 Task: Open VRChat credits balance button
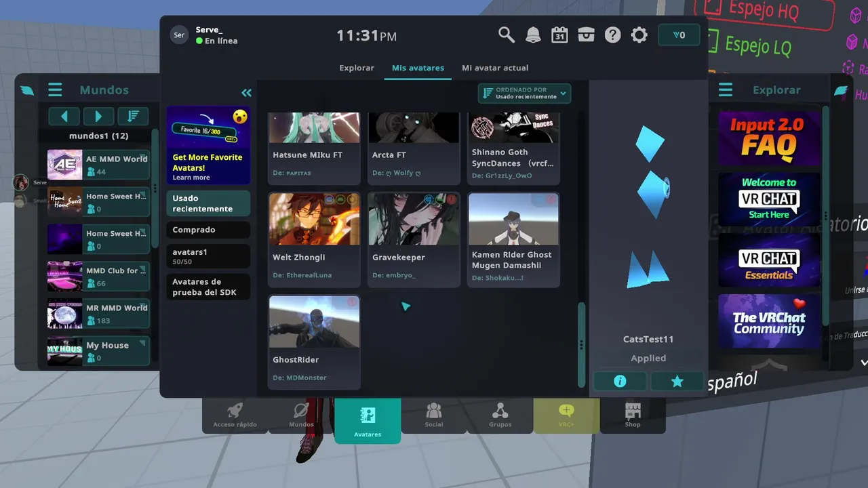coord(679,35)
